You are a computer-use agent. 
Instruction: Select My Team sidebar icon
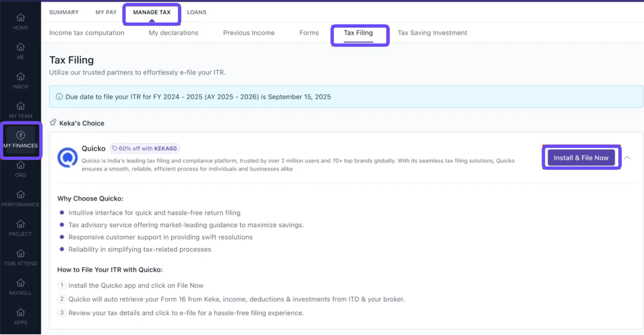[x=20, y=106]
